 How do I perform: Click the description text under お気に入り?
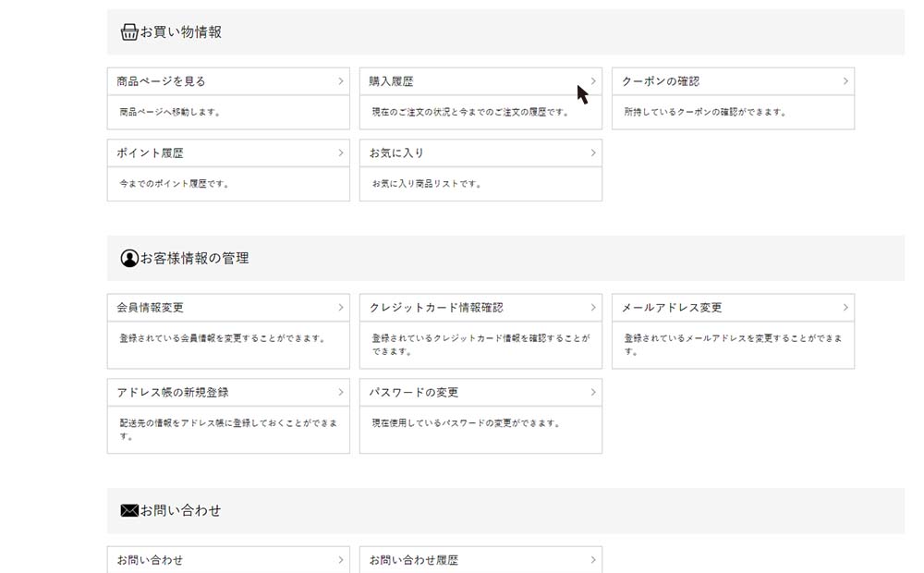pyautogui.click(x=425, y=184)
